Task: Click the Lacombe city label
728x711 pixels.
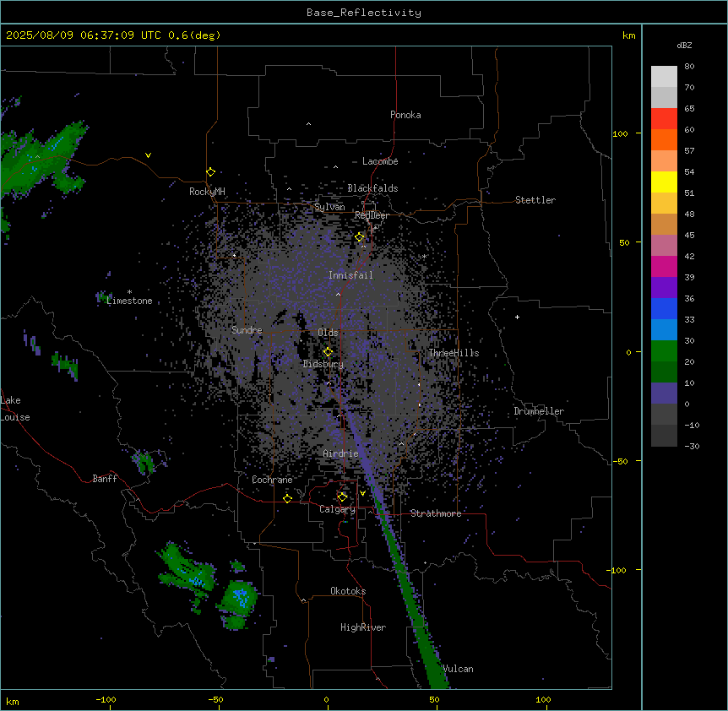Action: pos(380,161)
